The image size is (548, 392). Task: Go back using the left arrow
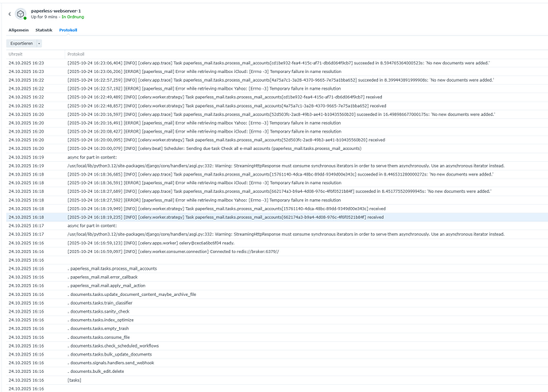point(10,15)
